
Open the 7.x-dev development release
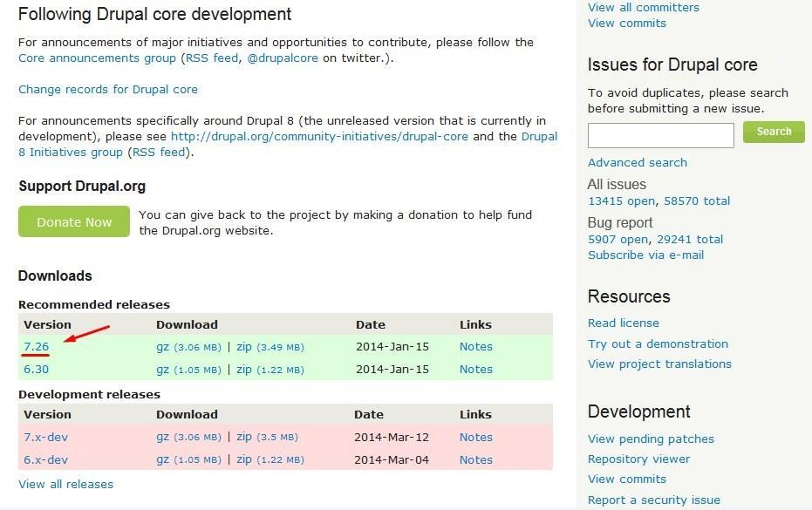pyautogui.click(x=45, y=438)
